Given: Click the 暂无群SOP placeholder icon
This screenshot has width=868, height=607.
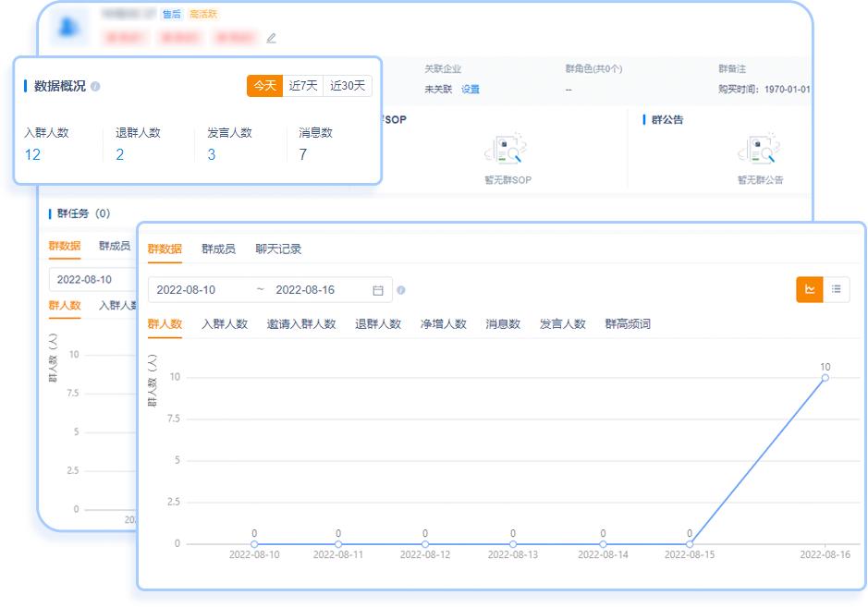Looking at the screenshot, I should tap(507, 148).
